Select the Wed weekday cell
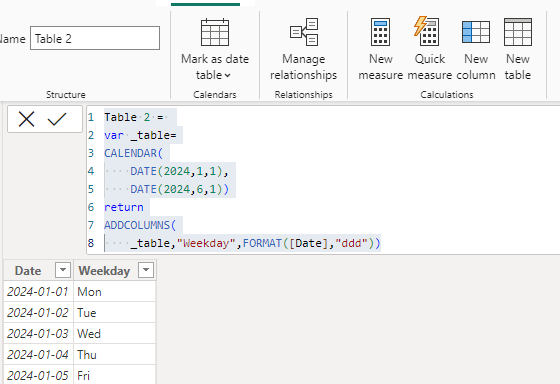Screen dimensions: 560x384 (115, 334)
